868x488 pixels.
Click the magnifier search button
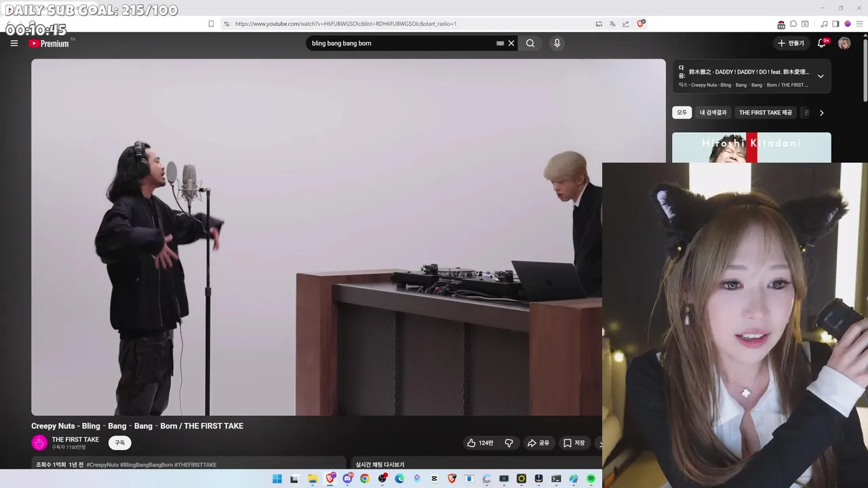tap(530, 43)
